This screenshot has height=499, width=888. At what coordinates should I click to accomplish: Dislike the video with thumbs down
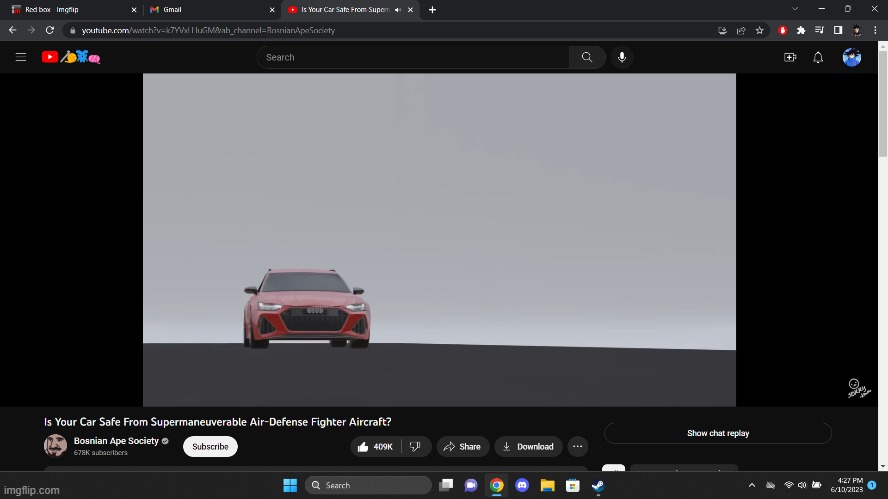(x=416, y=447)
